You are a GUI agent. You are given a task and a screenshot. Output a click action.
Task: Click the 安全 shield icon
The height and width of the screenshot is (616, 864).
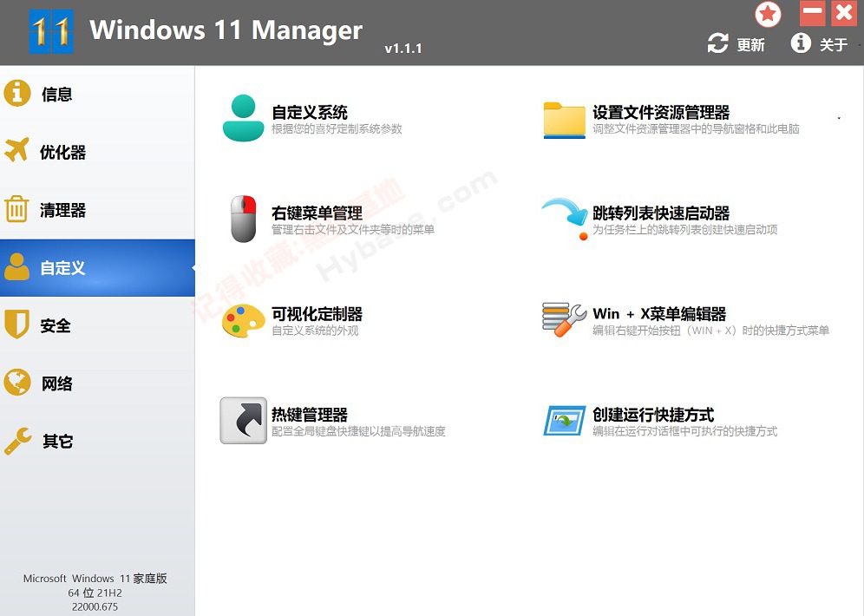point(16,324)
